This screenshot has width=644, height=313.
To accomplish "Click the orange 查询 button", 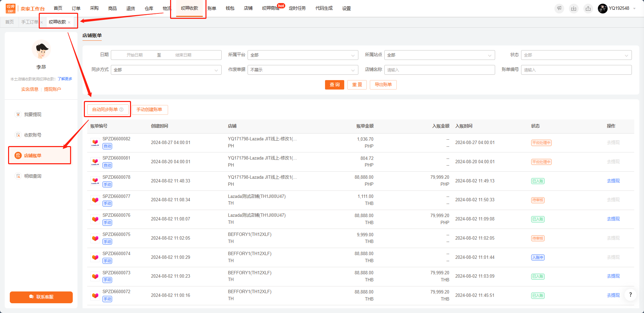I will click(x=334, y=85).
